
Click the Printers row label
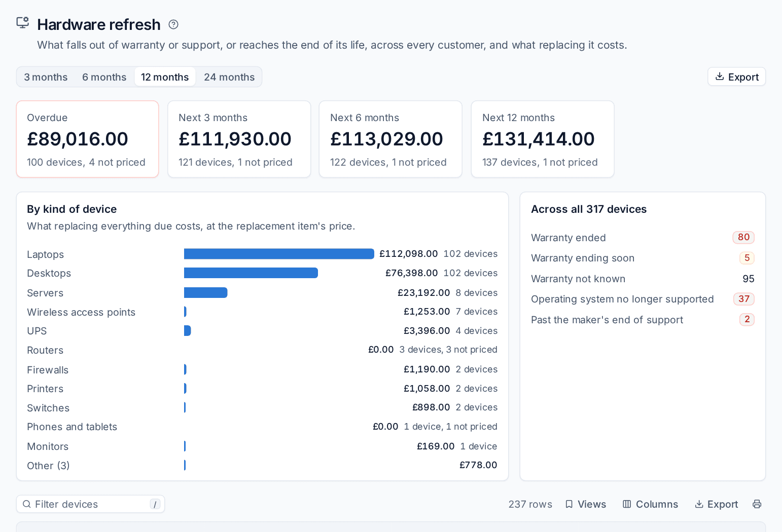45,389
